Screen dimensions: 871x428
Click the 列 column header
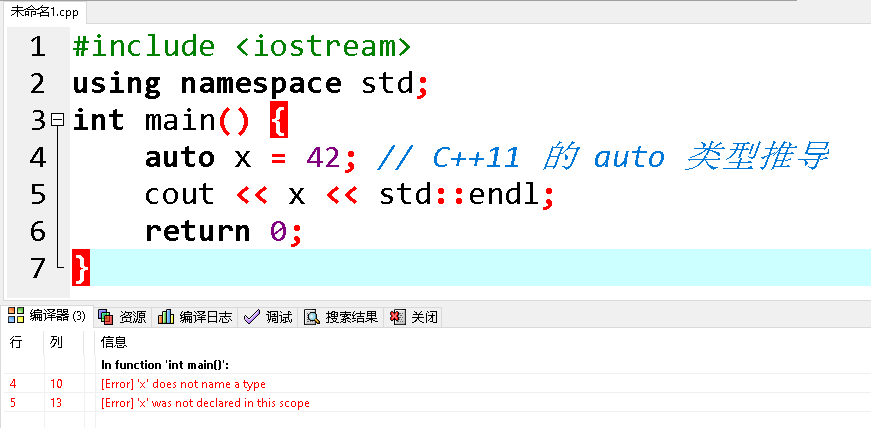tap(56, 342)
